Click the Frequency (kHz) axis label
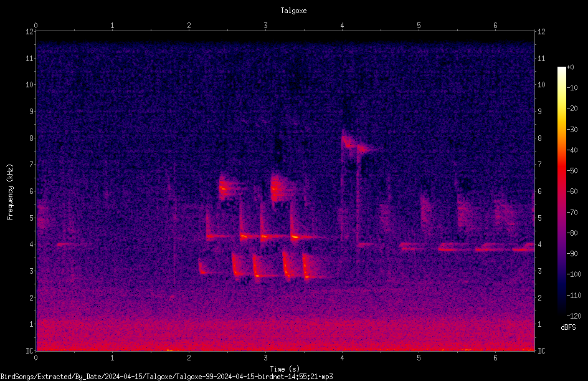588x381 pixels. point(10,192)
